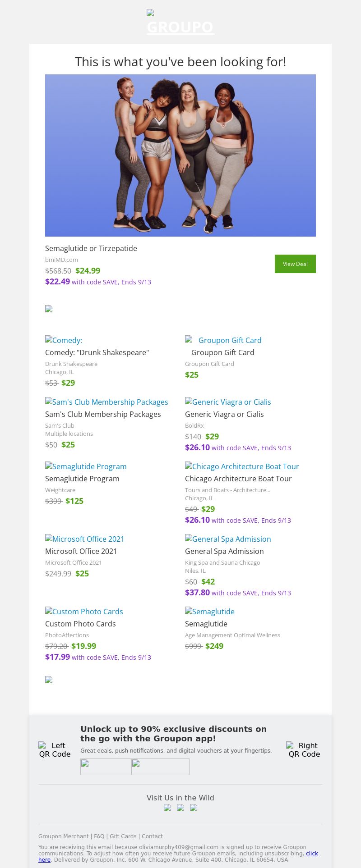Click the Right QR Code image

(304, 750)
